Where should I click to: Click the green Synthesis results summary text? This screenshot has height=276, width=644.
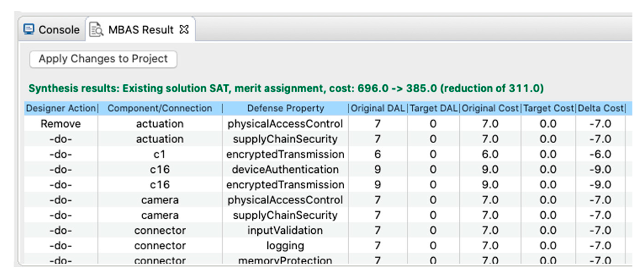coord(286,88)
